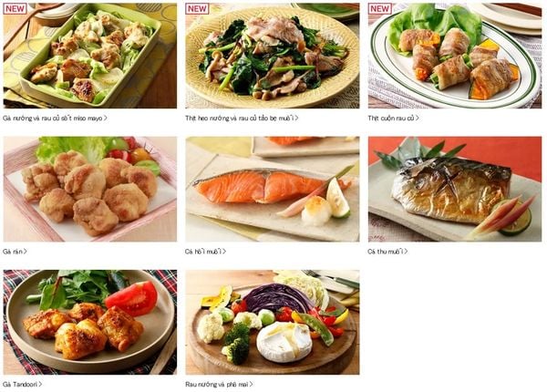Image resolution: width=547 pixels, height=392 pixels.
Task: Select the fried chicken Gà rán thumbnail
Action: coord(90,189)
